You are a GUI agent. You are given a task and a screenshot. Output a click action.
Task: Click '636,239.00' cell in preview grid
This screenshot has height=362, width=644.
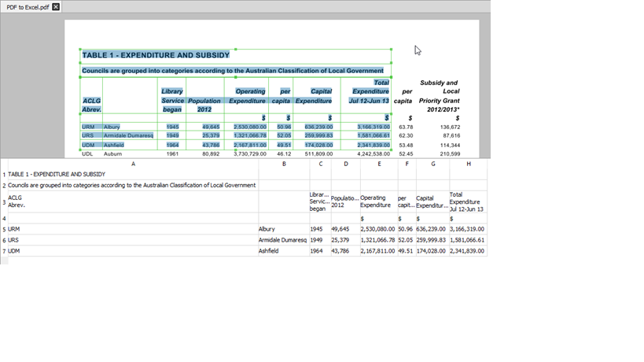tap(433, 229)
